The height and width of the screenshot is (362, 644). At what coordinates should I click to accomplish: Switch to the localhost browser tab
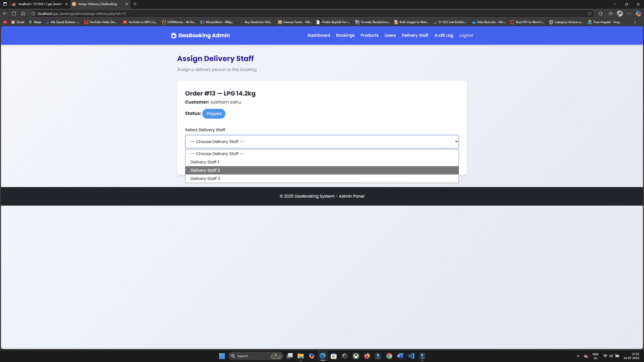(x=38, y=4)
